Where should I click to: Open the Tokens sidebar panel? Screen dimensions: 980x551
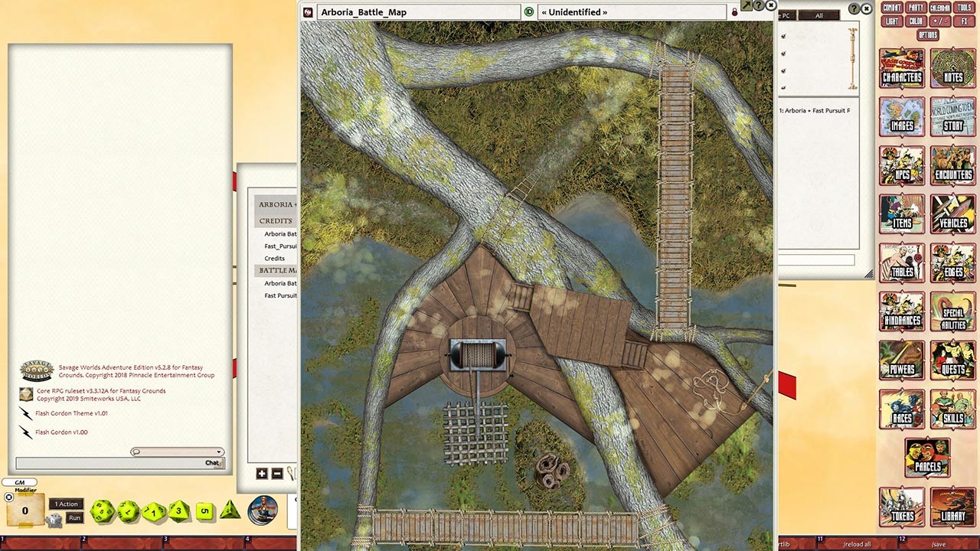tap(901, 507)
